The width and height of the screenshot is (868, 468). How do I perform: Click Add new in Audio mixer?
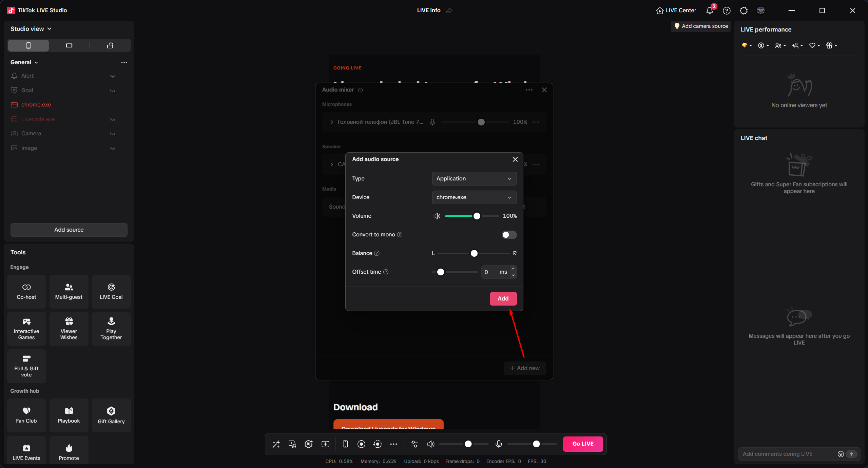click(525, 368)
